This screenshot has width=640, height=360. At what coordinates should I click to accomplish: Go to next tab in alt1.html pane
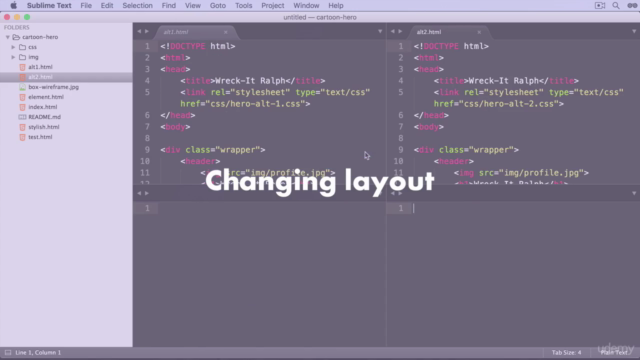147,31
